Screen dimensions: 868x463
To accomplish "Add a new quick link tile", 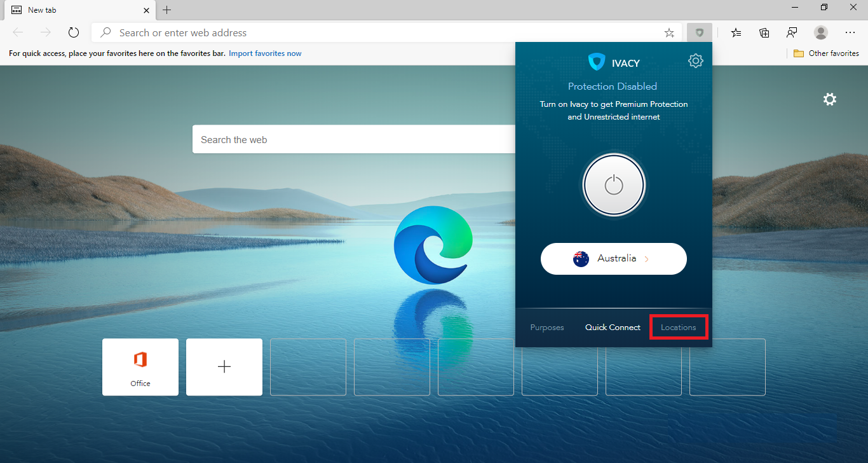I will tap(224, 367).
